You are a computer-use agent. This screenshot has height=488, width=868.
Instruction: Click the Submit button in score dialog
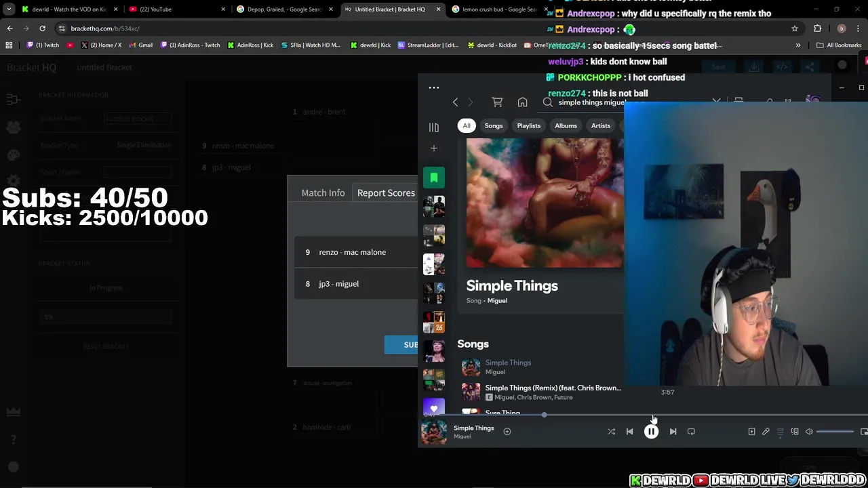point(401,345)
